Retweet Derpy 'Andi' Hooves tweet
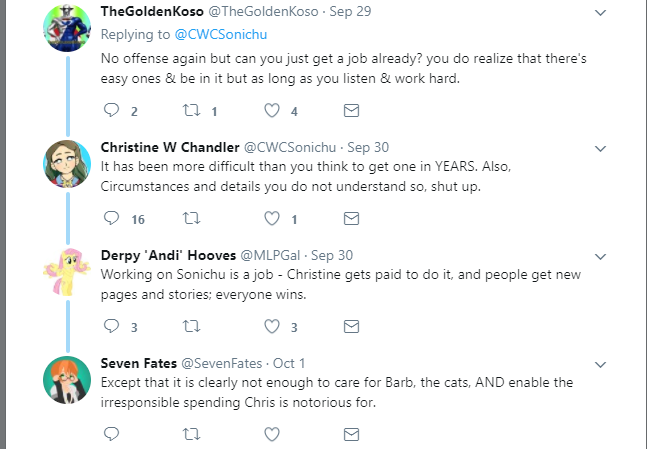This screenshot has height=449, width=647. tap(191, 326)
